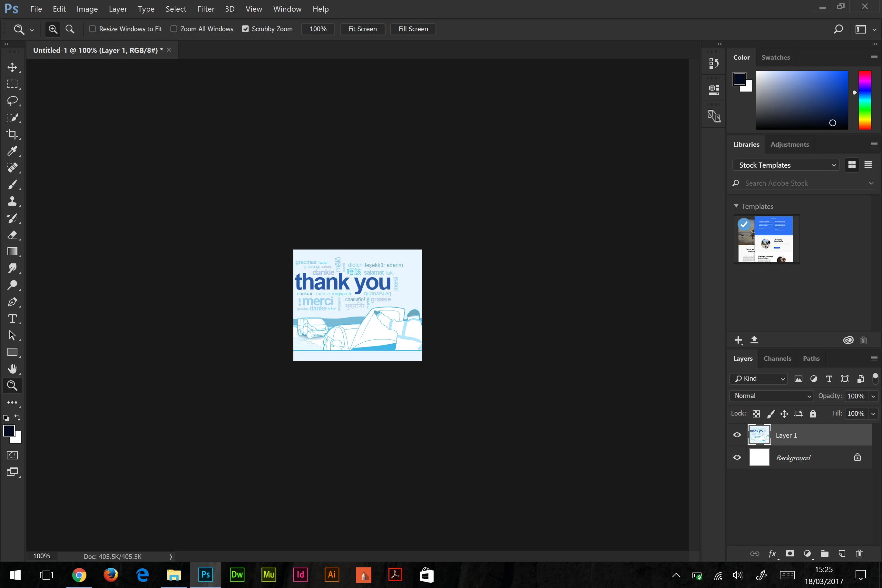Click the rainbow hue slider strip

(x=865, y=100)
